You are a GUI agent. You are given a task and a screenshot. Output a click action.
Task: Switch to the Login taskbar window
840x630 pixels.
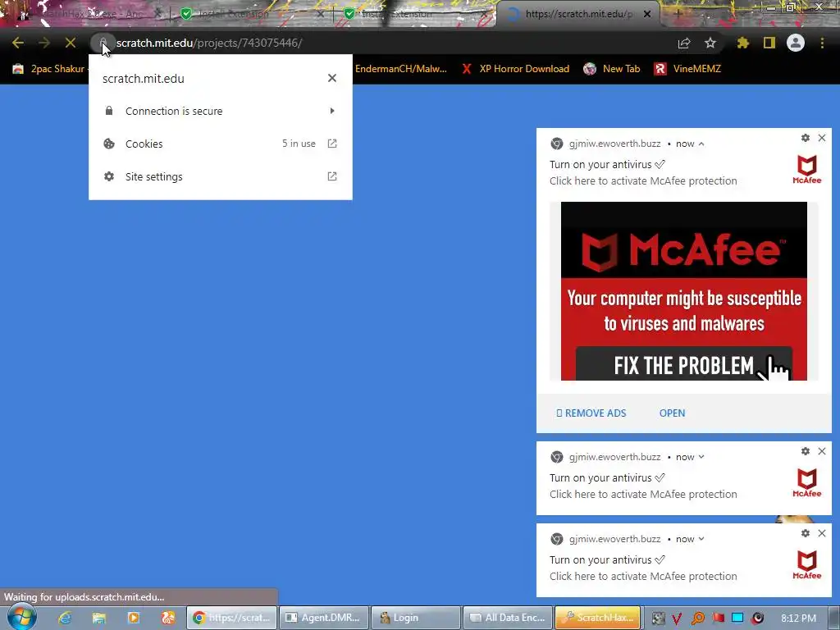pyautogui.click(x=416, y=618)
